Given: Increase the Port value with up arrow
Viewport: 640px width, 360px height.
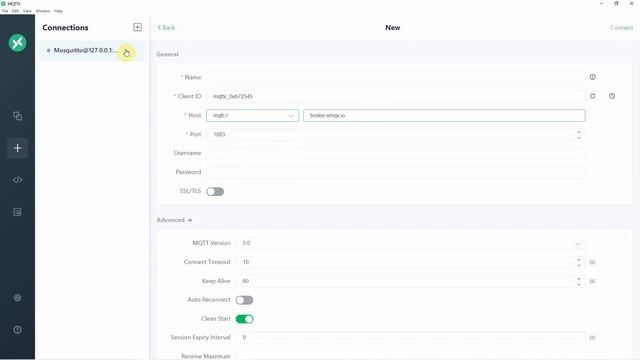Looking at the screenshot, I should pos(579,131).
